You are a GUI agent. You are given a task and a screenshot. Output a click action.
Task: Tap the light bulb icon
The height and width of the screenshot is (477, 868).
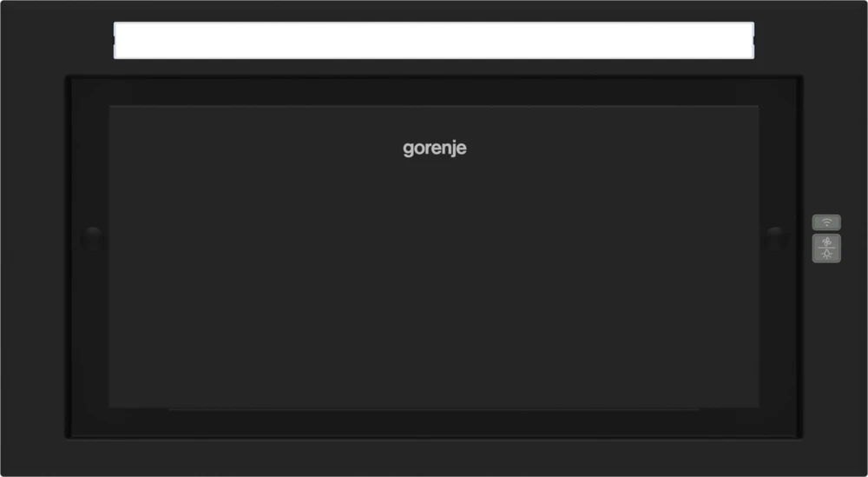[826, 255]
